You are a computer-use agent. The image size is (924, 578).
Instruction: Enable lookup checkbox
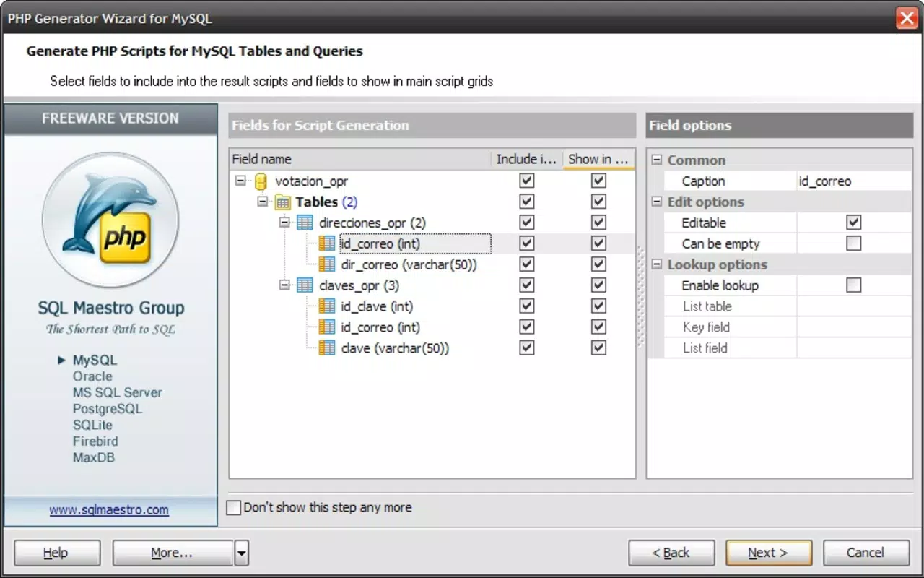[x=854, y=285]
